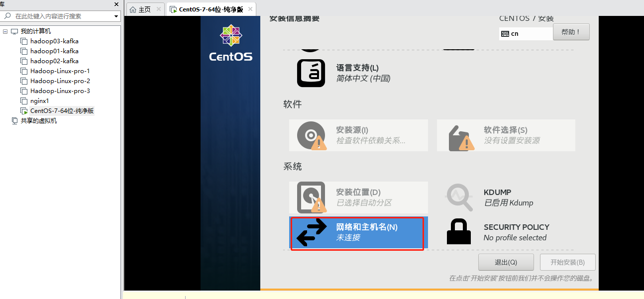The width and height of the screenshot is (644, 299).
Task: Click the cn keyboard layout indicator
Action: pyautogui.click(x=526, y=33)
